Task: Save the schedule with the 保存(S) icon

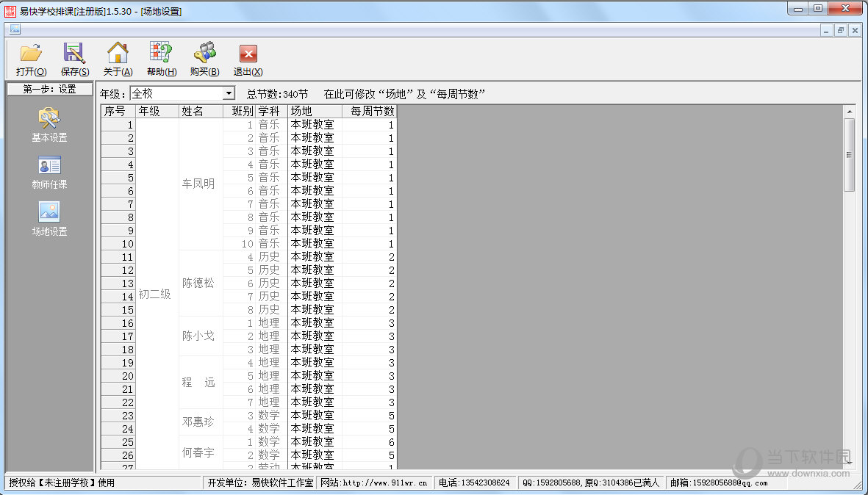Action: tap(75, 59)
